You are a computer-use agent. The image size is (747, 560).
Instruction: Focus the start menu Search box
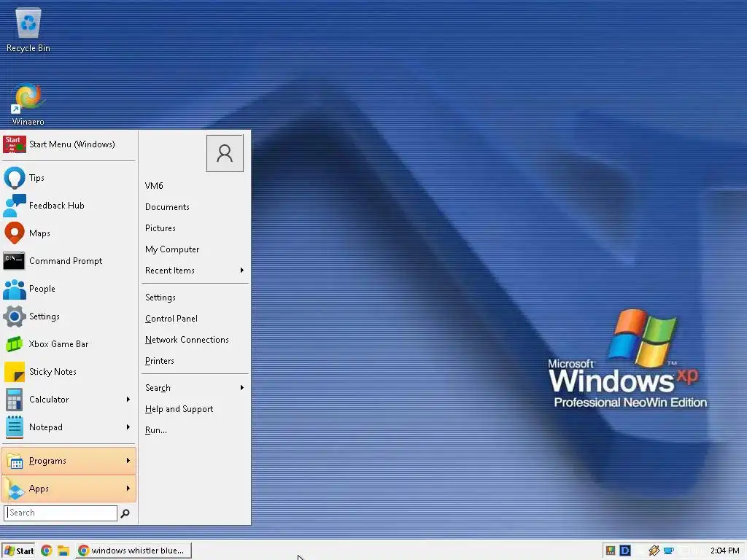[x=61, y=513]
